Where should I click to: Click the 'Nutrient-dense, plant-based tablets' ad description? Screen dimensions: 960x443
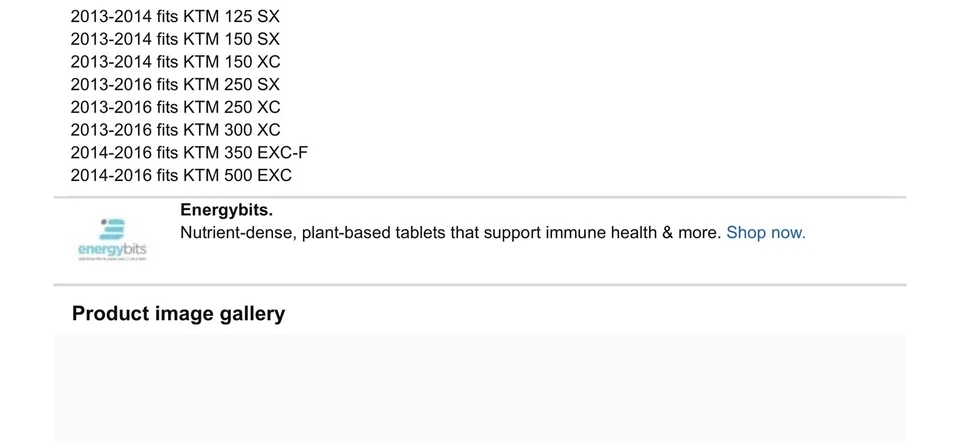point(450,233)
